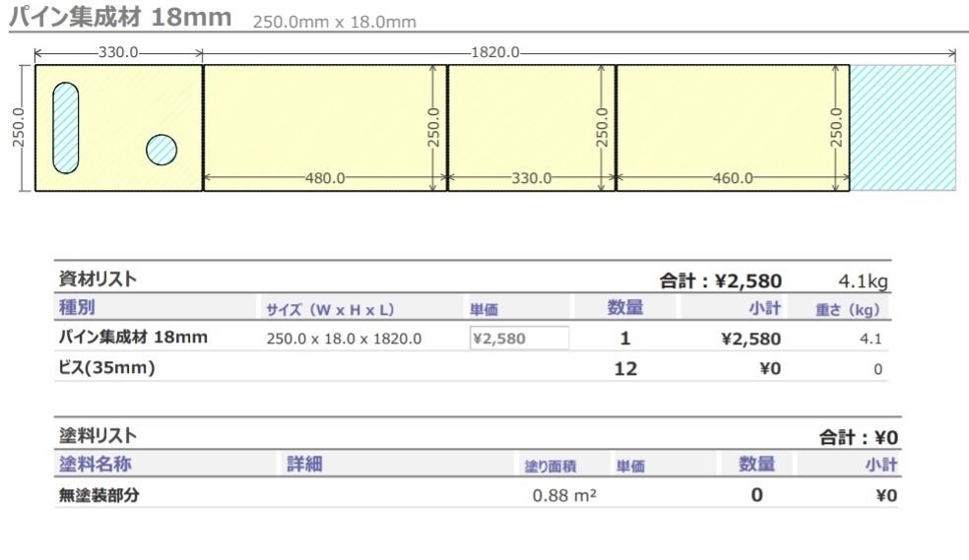
Task: Click the quantity 12 for ビス(35mm)
Action: 625,369
